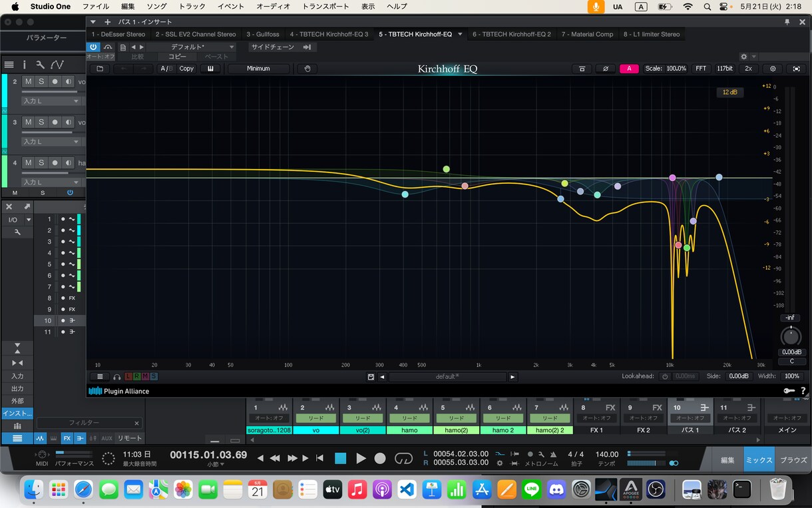Open the preset file icon next to デフォルト

(x=122, y=47)
